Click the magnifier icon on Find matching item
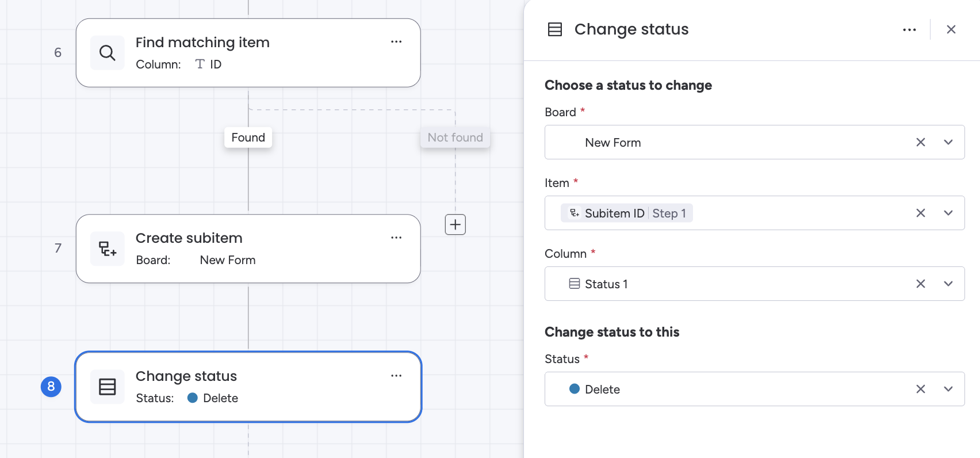This screenshot has width=980, height=458. click(108, 53)
